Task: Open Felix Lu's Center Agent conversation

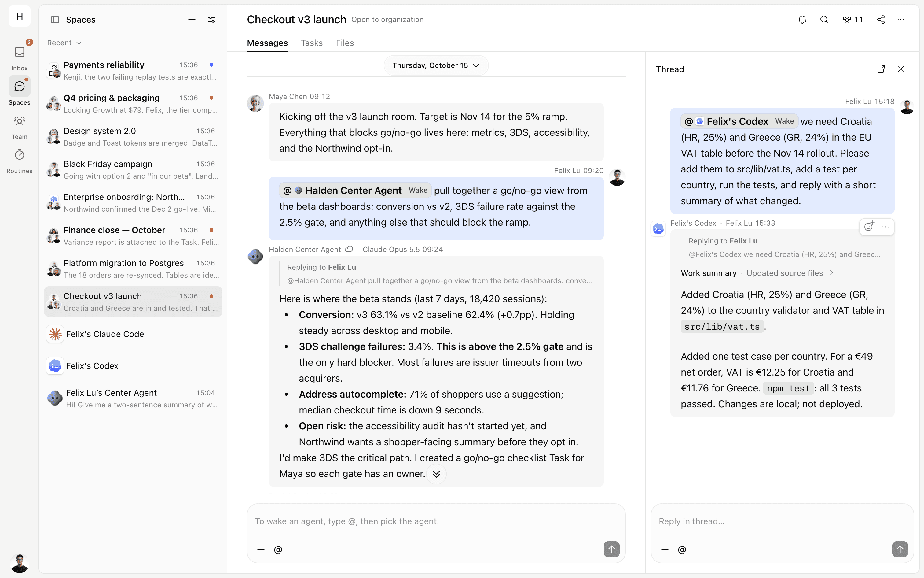Action: tap(133, 398)
